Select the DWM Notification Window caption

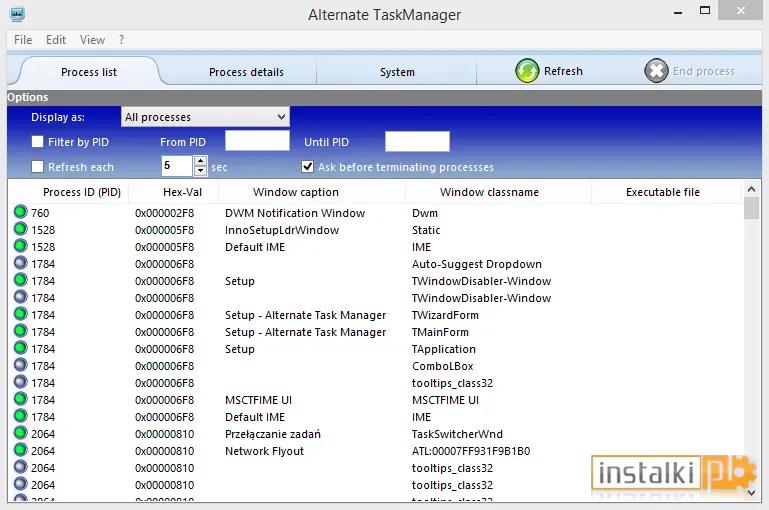295,213
